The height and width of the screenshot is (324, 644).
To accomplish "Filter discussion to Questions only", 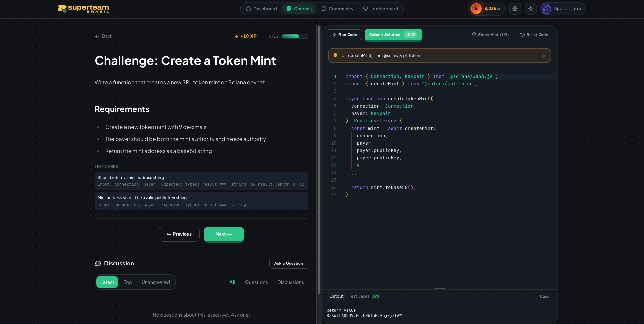I will coord(256,282).
